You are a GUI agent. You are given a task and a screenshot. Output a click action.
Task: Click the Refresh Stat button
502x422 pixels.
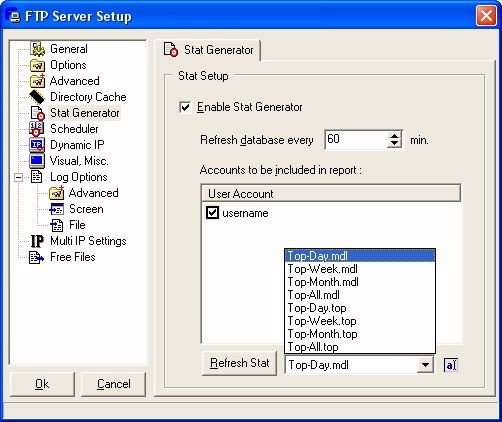click(239, 363)
